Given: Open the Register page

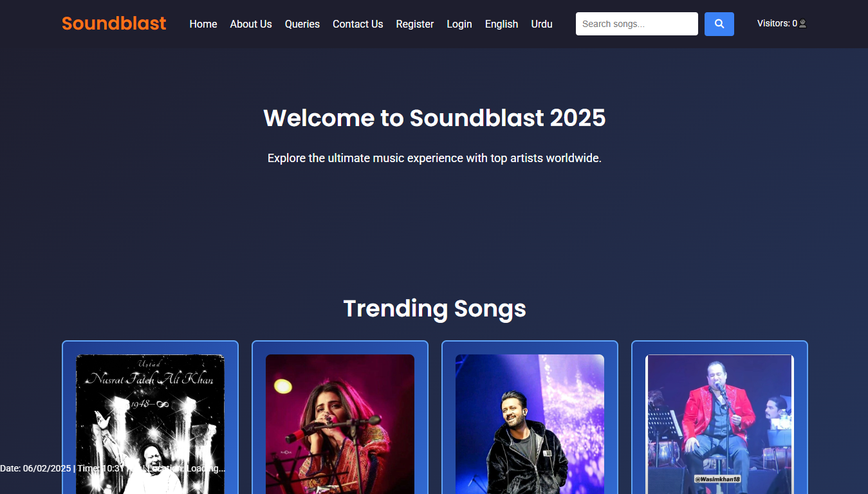Looking at the screenshot, I should click(x=415, y=24).
